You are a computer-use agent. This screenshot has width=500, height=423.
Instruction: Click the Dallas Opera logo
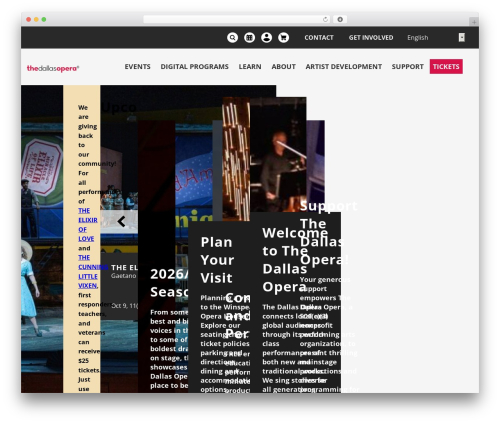click(x=53, y=68)
